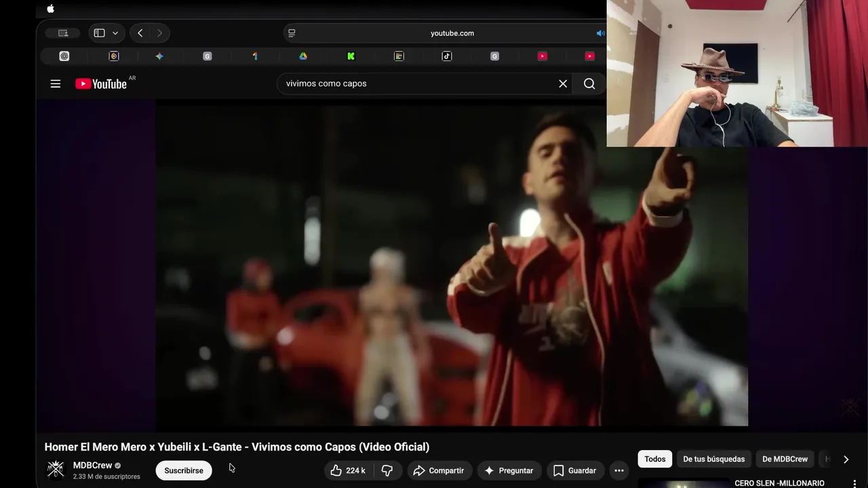Screen dimensions: 868x488
Task: Open the Apple menu
Action: tap(50, 9)
